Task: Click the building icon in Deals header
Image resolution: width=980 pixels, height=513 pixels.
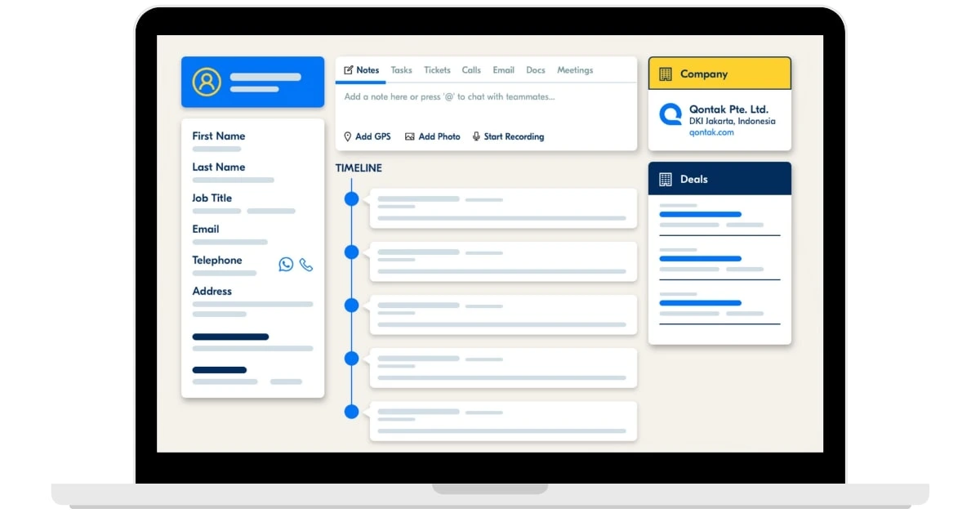Action: click(x=666, y=179)
